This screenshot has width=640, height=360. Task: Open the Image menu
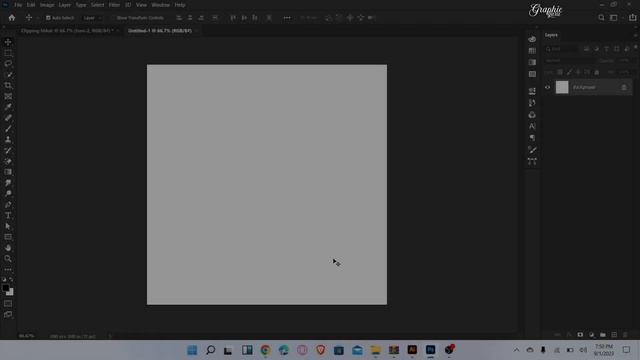point(47,5)
